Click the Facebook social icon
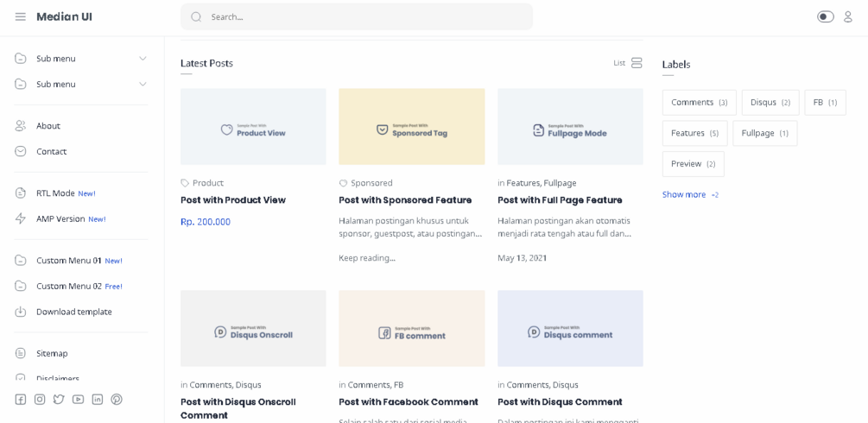This screenshot has width=868, height=423. click(21, 400)
